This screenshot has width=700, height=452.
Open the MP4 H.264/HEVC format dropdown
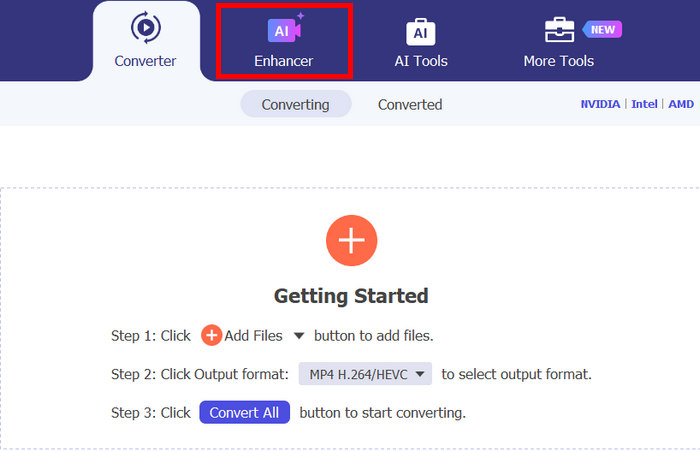(365, 374)
